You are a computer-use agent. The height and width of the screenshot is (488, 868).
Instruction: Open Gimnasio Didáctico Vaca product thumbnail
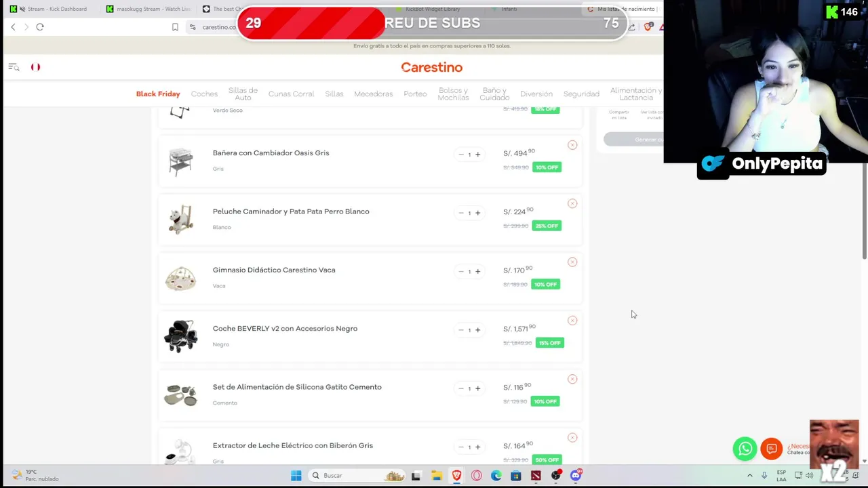[180, 278]
